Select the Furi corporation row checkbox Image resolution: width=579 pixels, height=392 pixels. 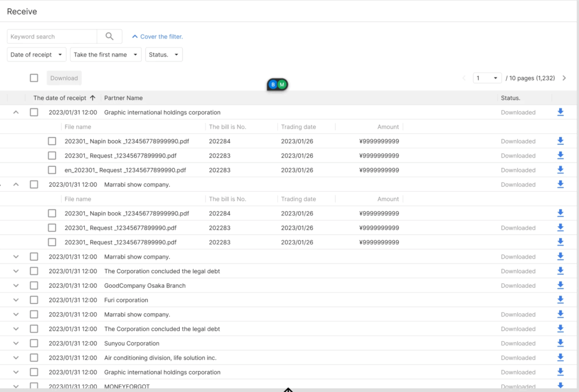tap(34, 300)
